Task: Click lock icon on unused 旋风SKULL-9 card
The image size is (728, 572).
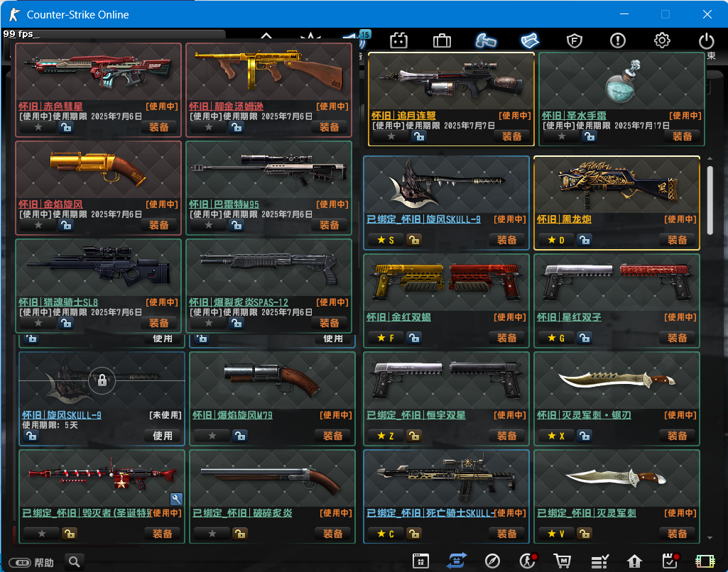Action: point(31,436)
